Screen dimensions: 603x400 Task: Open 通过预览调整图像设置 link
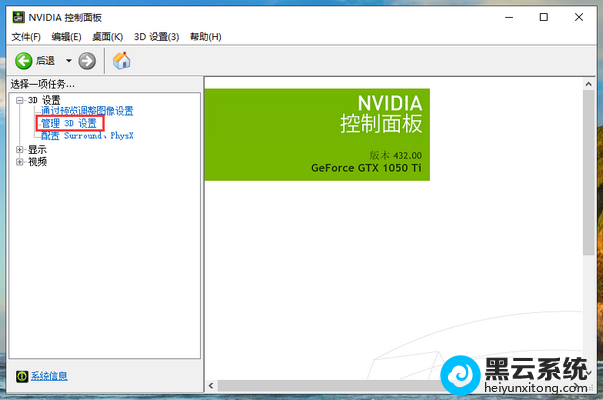(x=87, y=111)
